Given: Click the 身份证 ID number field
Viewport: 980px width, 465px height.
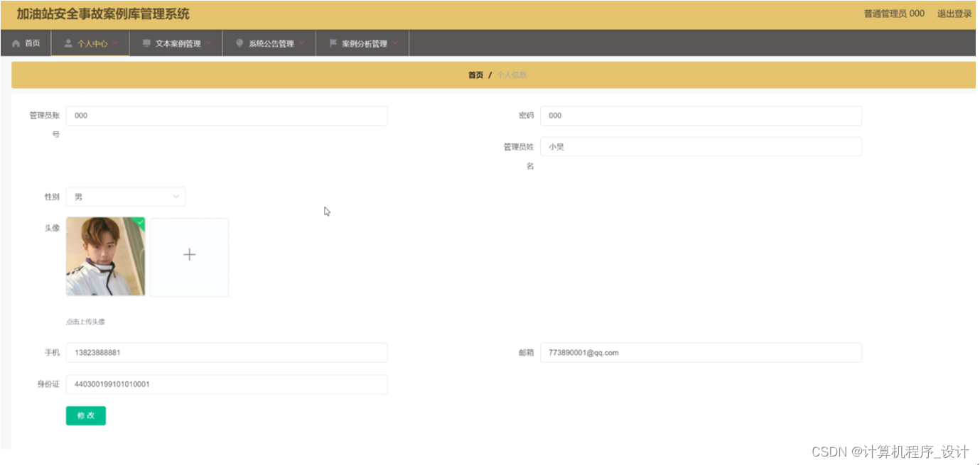Looking at the screenshot, I should point(227,384).
